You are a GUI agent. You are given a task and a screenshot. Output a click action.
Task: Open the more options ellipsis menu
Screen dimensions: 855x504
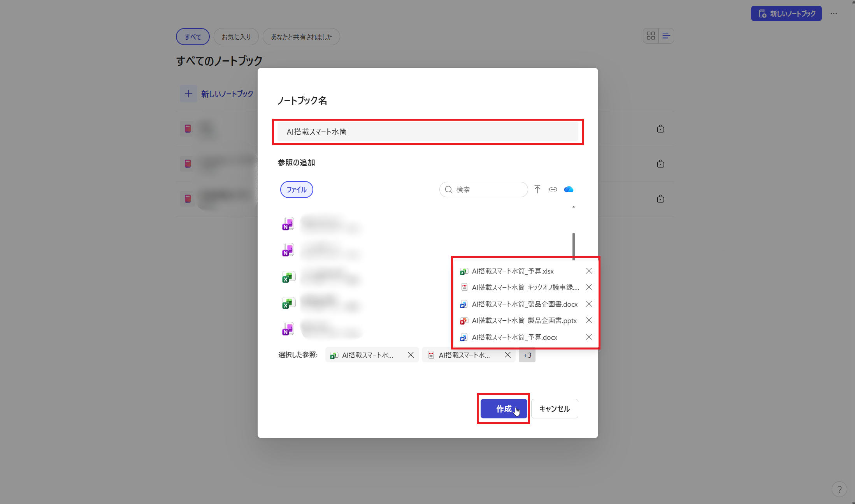click(834, 13)
